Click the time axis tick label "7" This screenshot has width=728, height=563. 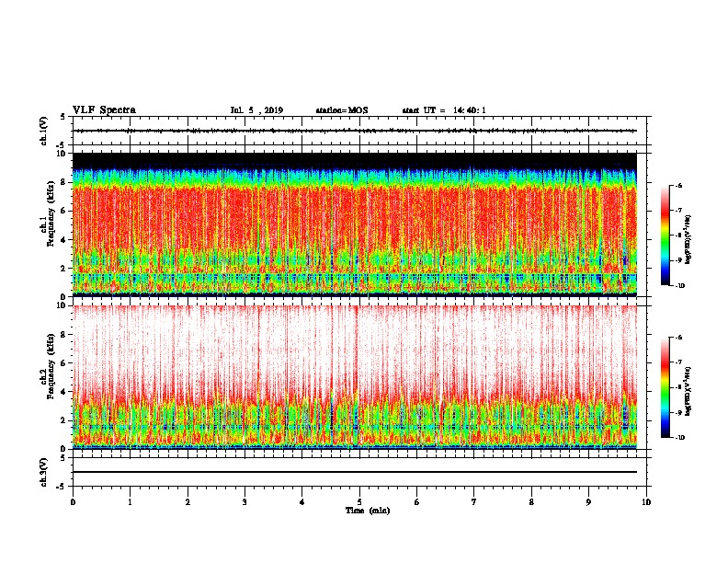(474, 502)
